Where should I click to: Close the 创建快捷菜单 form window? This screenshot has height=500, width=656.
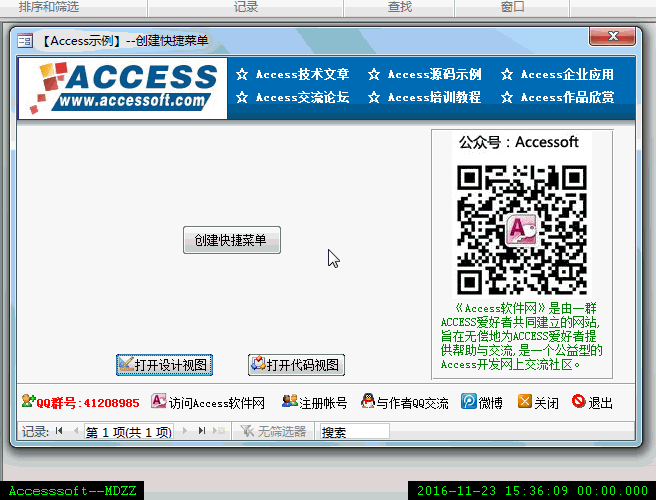(612, 36)
